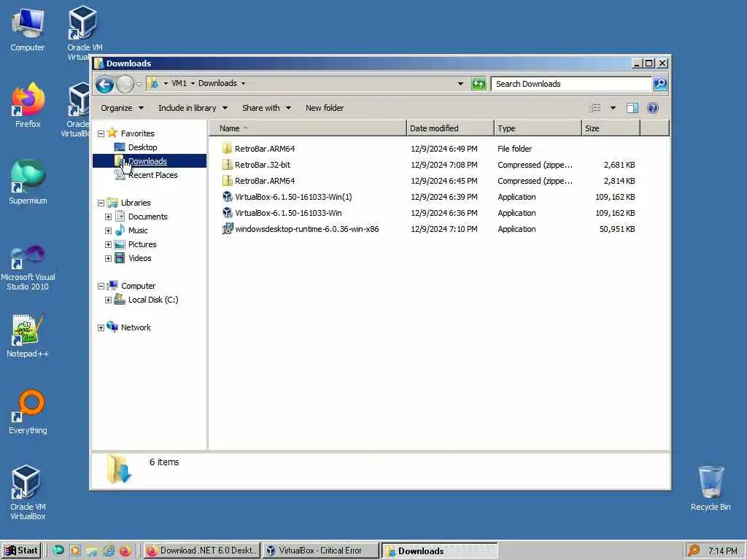Screen dimensions: 747x560
Task: Expand the Music library node
Action: tap(108, 230)
